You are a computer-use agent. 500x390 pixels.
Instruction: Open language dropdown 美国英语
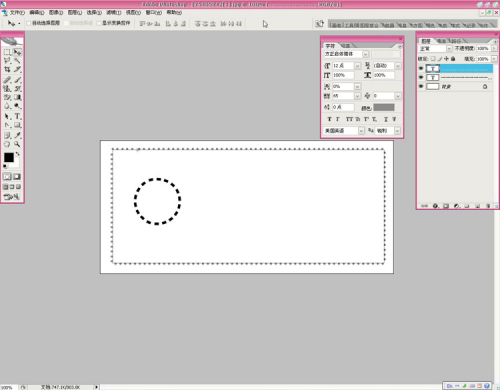pyautogui.click(x=361, y=131)
